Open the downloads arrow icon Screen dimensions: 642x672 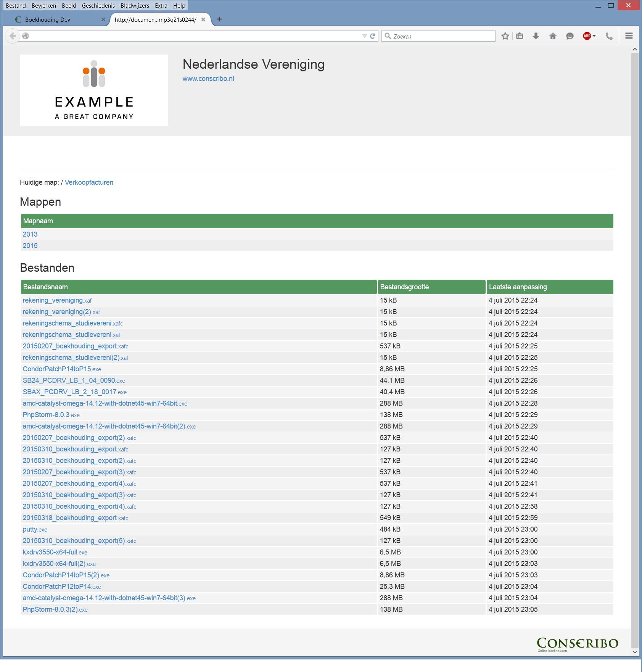coord(536,36)
